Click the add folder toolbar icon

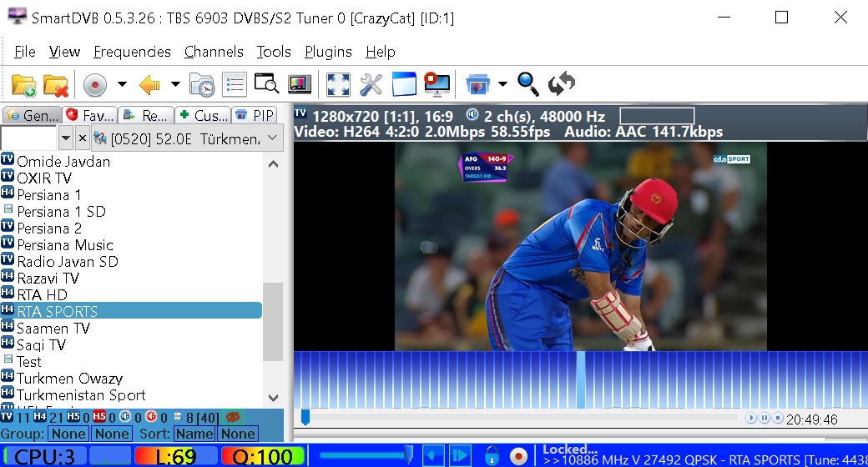click(x=24, y=85)
